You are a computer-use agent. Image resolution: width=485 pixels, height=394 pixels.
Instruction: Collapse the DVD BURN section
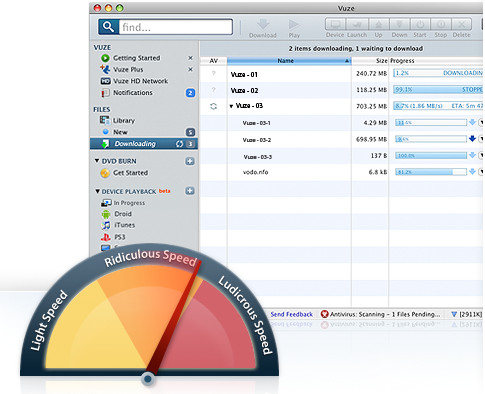click(x=97, y=161)
